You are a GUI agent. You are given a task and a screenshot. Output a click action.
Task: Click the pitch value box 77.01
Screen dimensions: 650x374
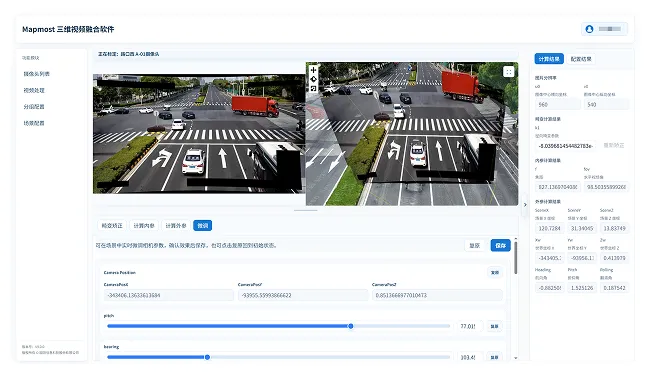pos(469,326)
